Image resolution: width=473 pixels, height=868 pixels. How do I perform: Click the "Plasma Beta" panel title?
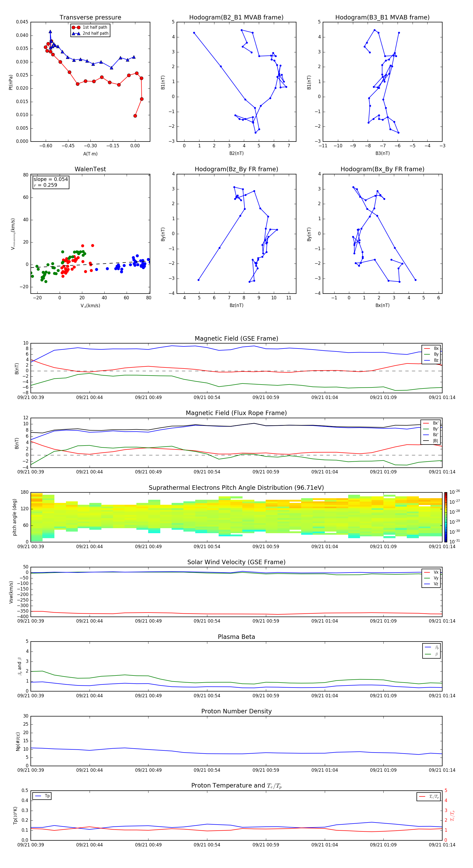(236, 637)
